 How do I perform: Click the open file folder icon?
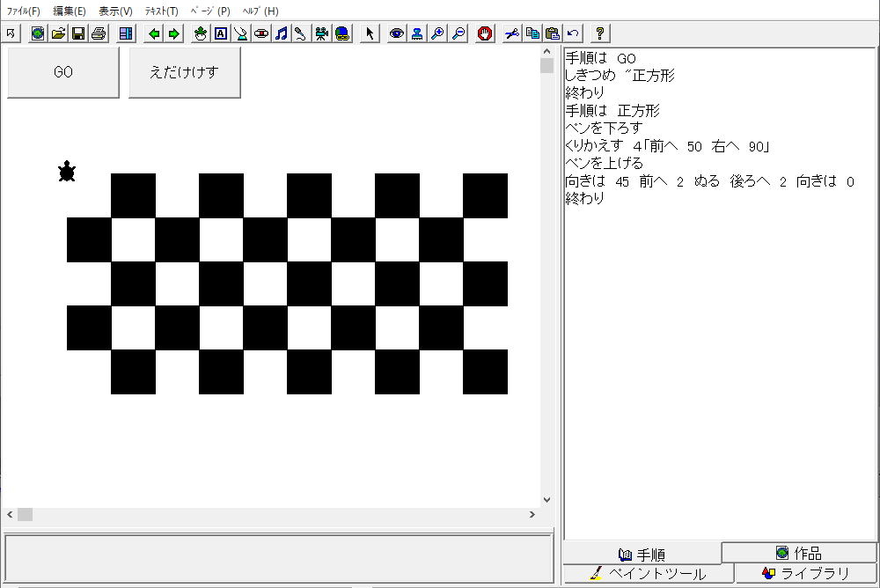pyautogui.click(x=58, y=33)
